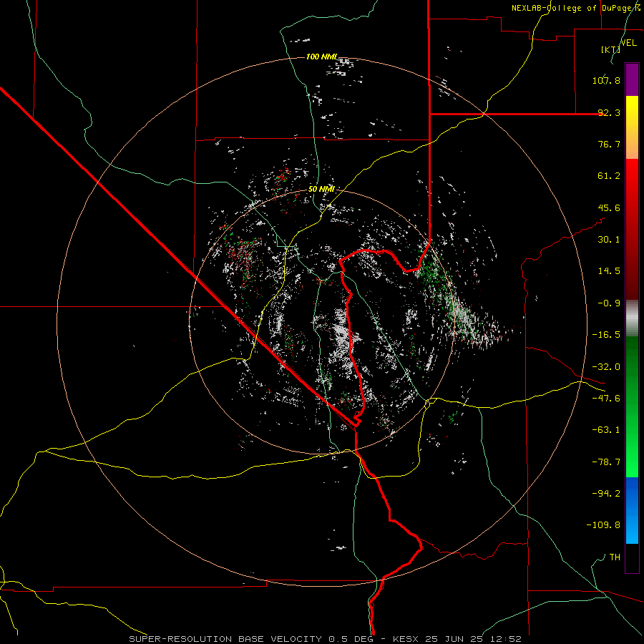Click the 92.3 velocity scale value
Image resolution: width=644 pixels, height=644 pixels.
(609, 112)
